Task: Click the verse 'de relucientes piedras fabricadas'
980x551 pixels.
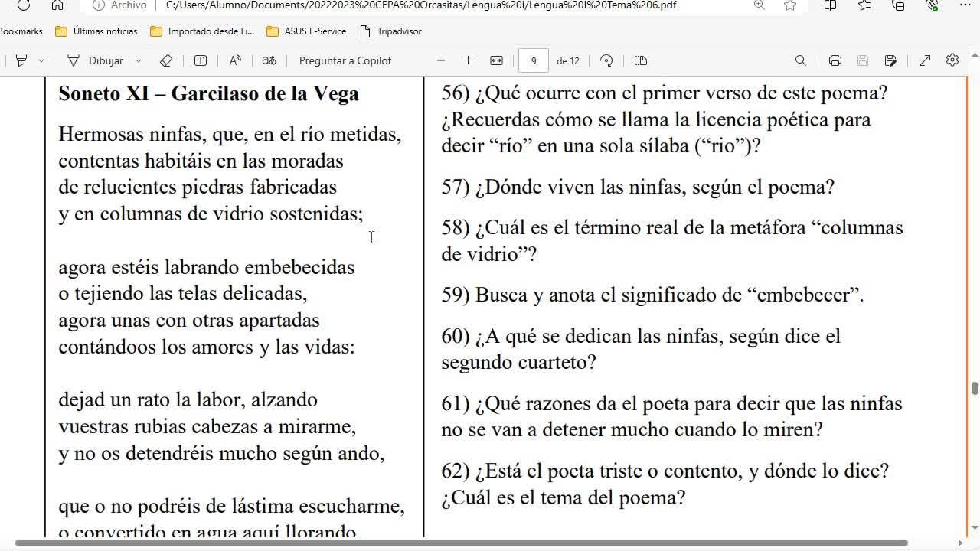Action: coord(198,187)
